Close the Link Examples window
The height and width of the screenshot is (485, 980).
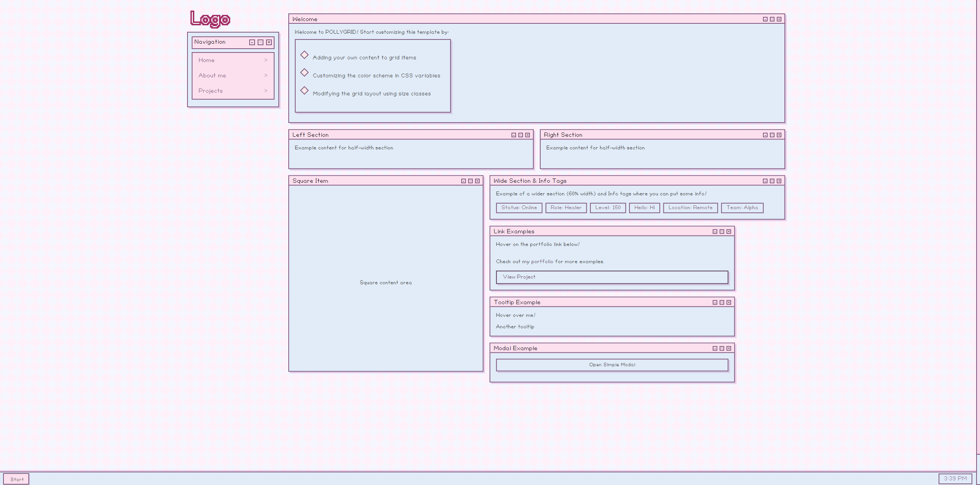pos(728,231)
